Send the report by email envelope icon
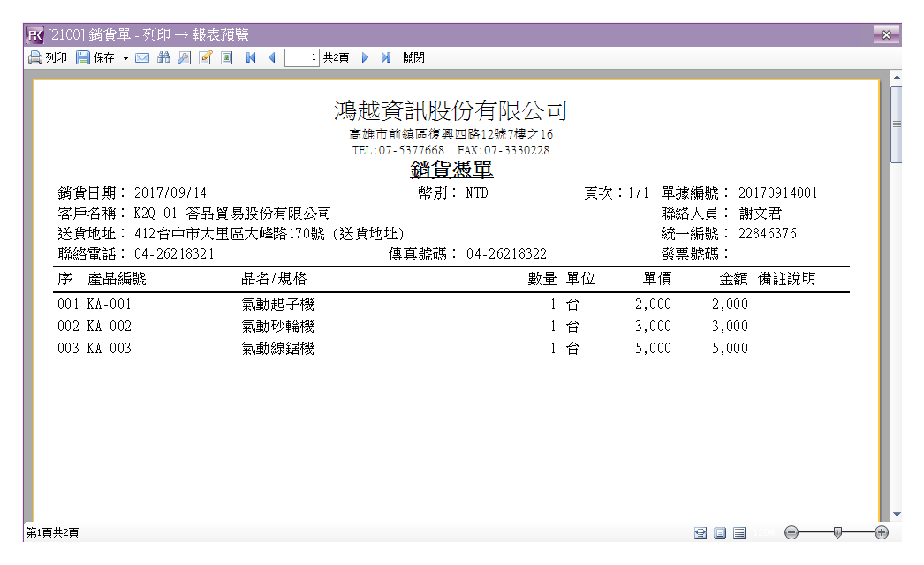This screenshot has width=924, height=565. (x=142, y=57)
